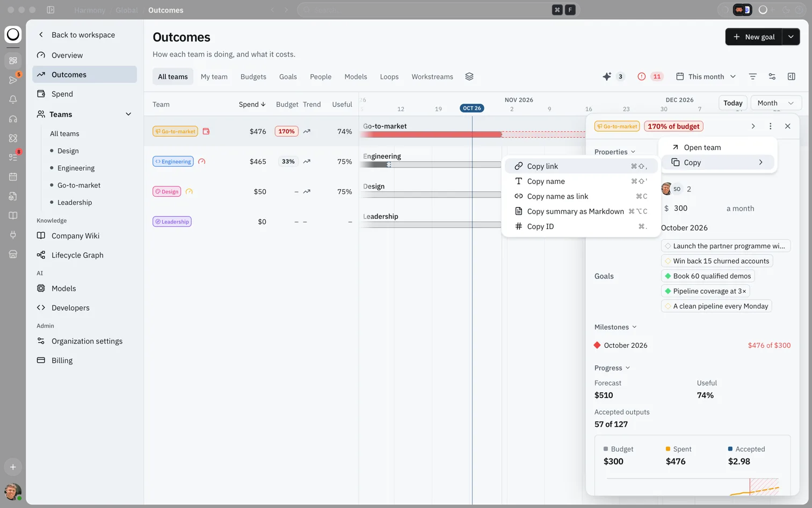Collapse the Milestones section
812x508 pixels.
tap(615, 327)
